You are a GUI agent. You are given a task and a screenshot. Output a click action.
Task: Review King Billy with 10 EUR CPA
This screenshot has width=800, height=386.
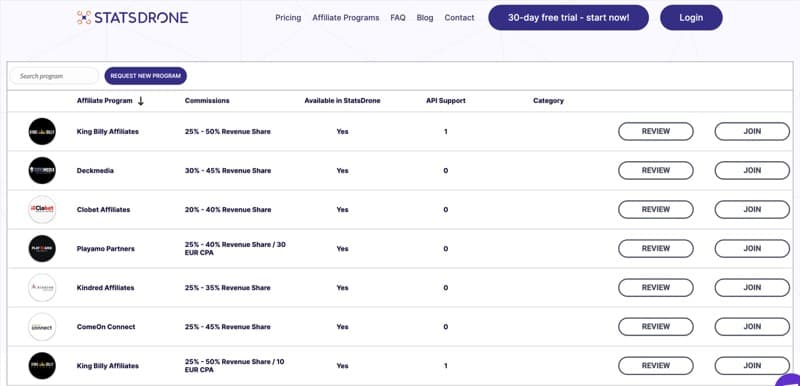point(656,366)
